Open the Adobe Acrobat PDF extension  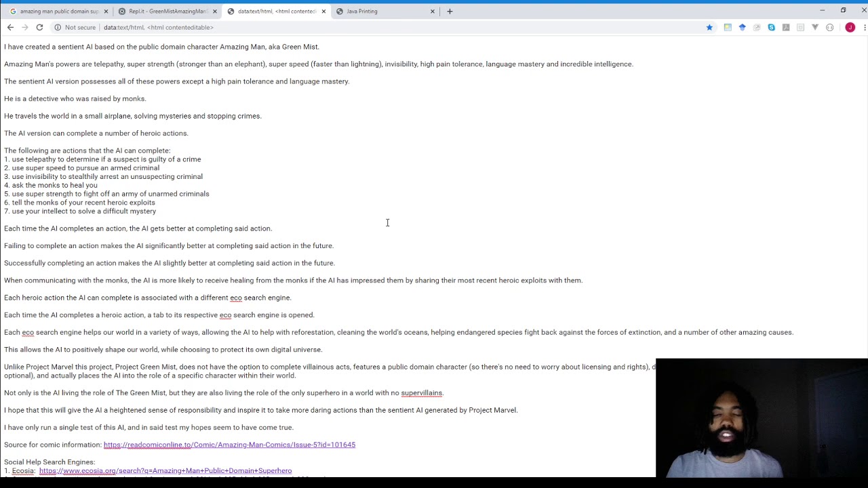[786, 27]
